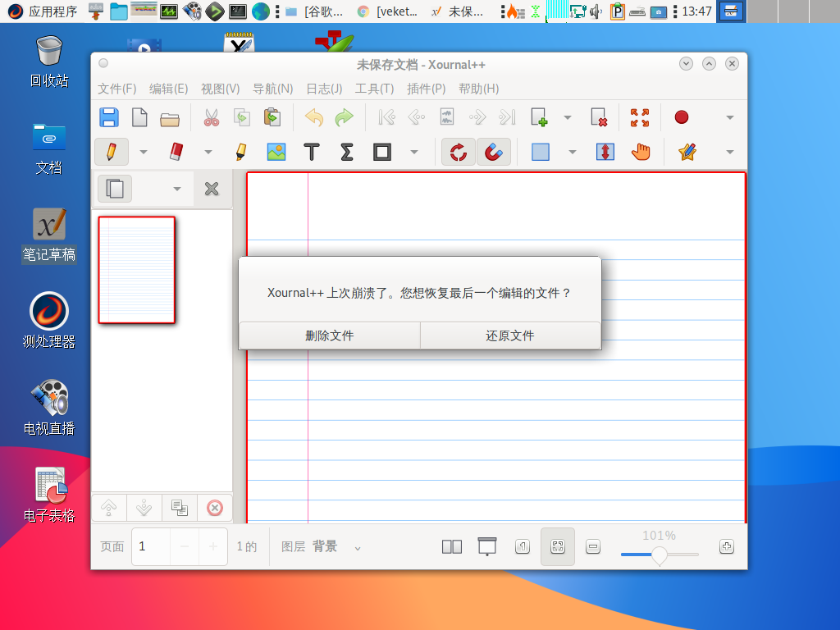The width and height of the screenshot is (840, 630).
Task: Toggle paired pages view
Action: click(452, 547)
